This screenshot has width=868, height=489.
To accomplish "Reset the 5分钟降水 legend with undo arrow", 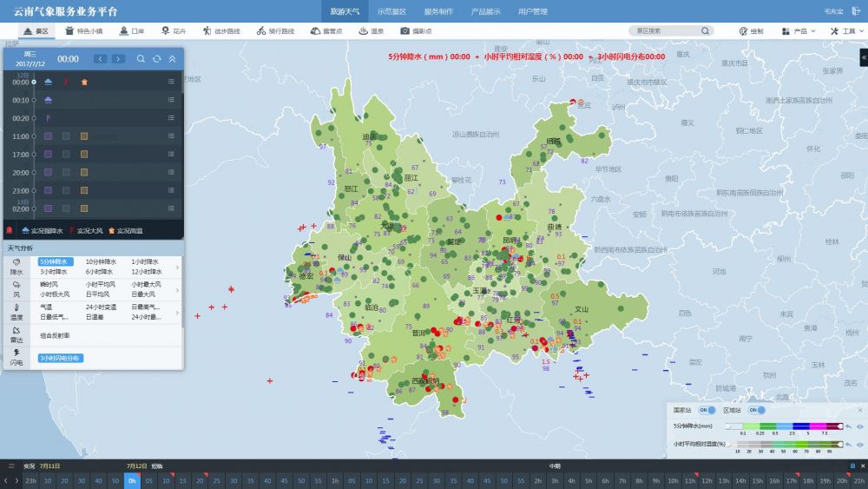I will (848, 426).
